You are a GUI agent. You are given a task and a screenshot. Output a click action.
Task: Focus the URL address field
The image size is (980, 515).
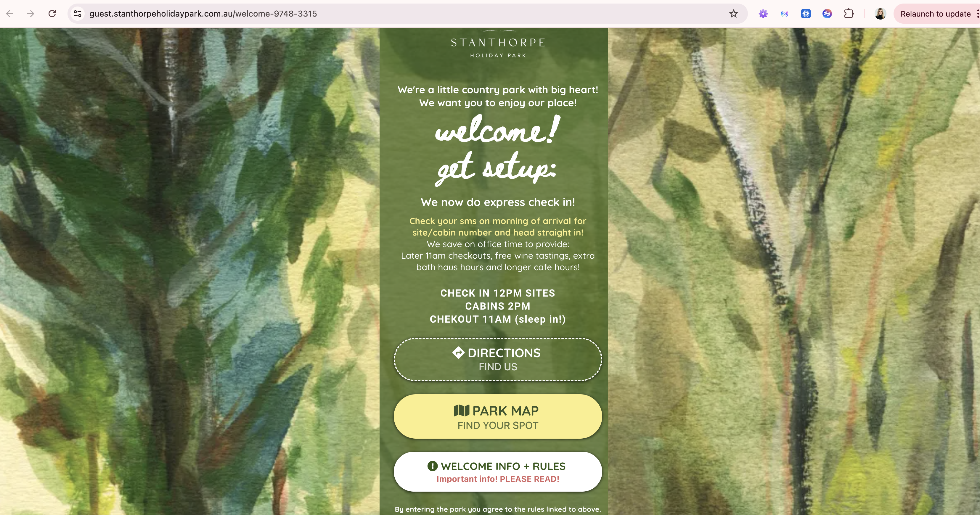(x=403, y=14)
